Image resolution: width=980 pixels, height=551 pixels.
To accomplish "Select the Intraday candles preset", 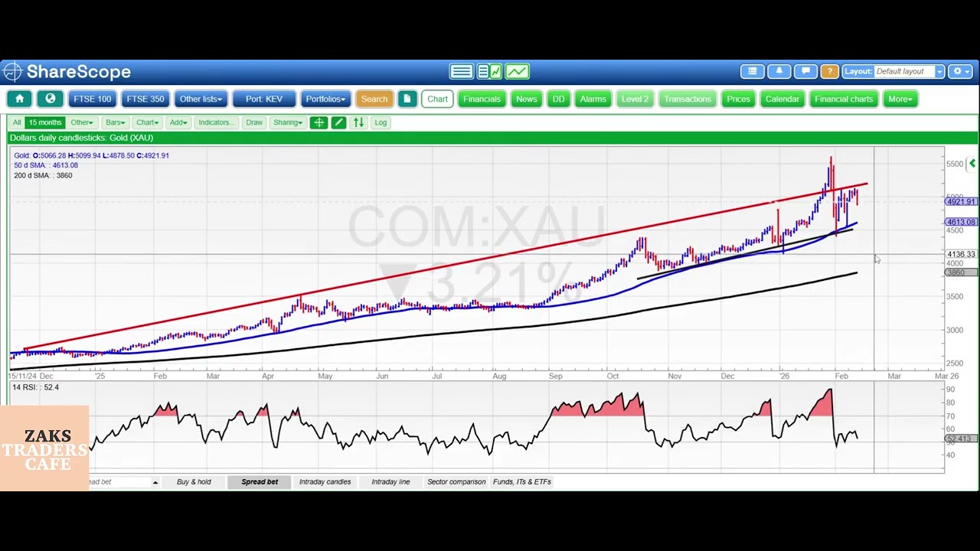I will click(x=325, y=482).
